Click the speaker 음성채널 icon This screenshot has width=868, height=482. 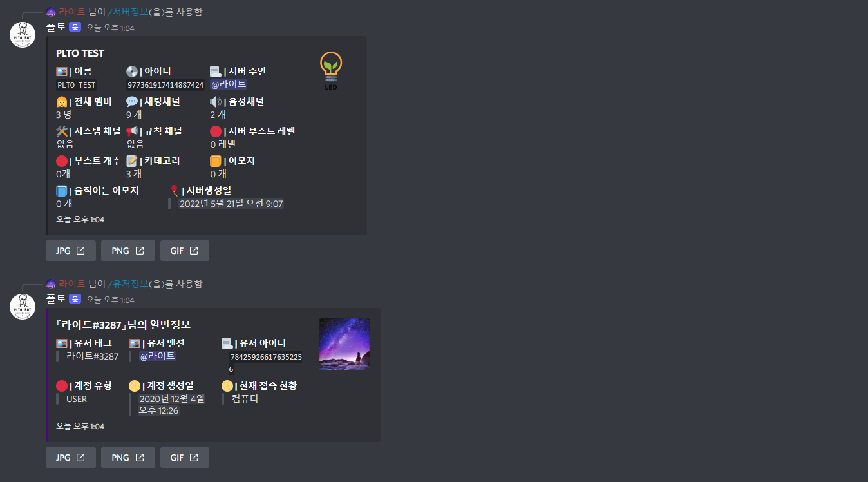point(216,102)
